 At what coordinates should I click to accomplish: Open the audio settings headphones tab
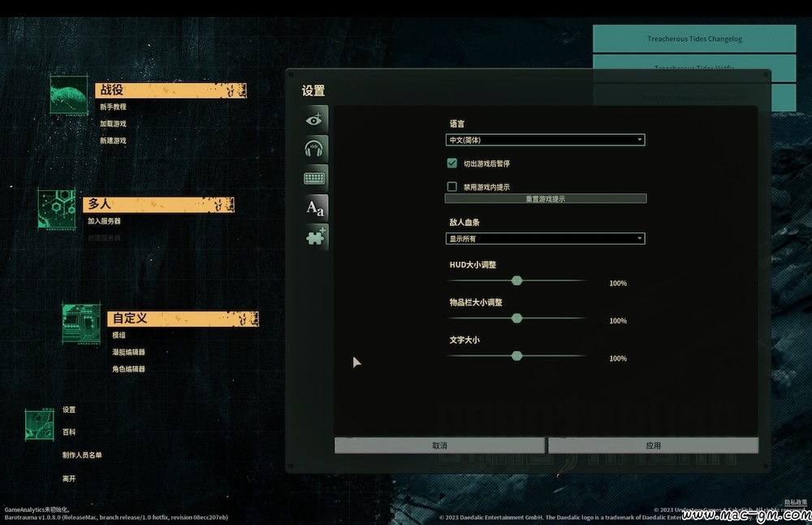(315, 150)
